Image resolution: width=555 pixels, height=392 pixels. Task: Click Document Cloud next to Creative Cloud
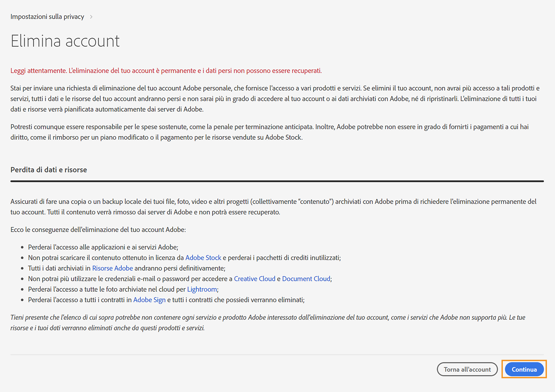click(306, 279)
